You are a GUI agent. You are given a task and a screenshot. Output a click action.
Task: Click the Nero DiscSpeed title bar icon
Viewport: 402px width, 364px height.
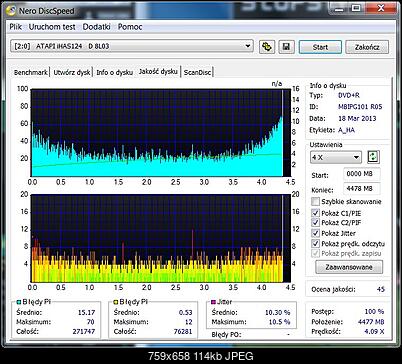click(11, 10)
